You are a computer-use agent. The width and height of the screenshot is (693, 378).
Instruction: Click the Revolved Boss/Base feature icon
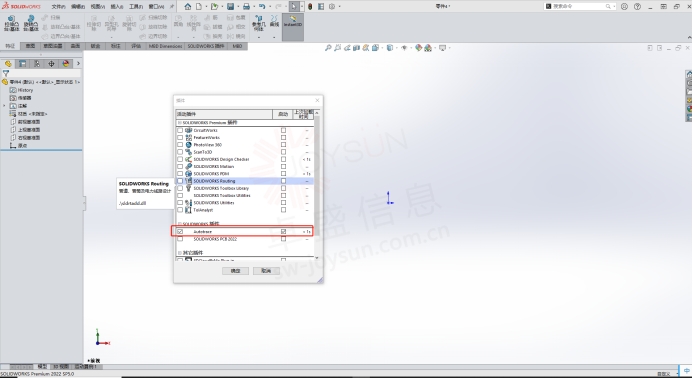point(31,23)
